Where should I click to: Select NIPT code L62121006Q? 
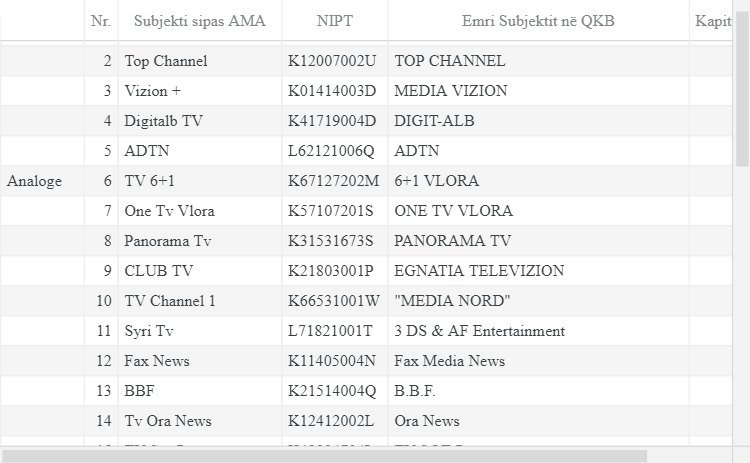pyautogui.click(x=330, y=151)
